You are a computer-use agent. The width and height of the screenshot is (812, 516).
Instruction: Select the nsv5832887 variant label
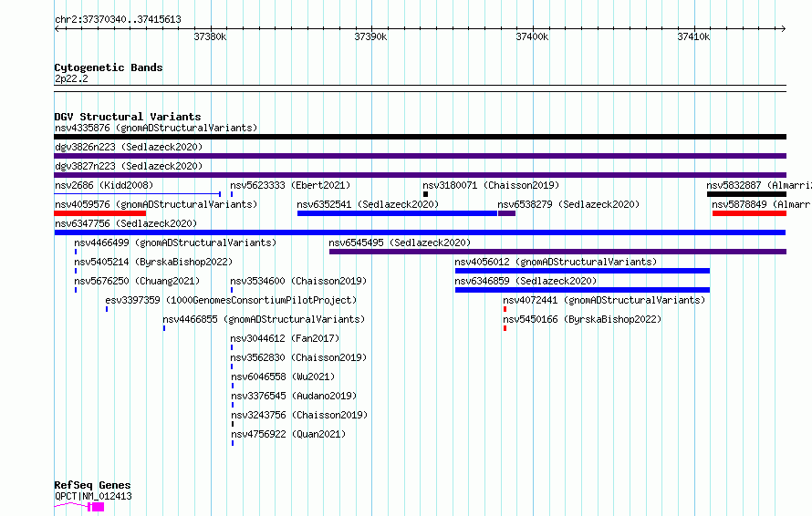click(x=759, y=185)
